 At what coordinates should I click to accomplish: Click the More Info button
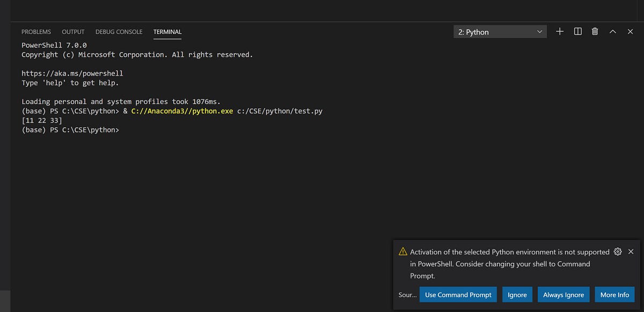(614, 294)
